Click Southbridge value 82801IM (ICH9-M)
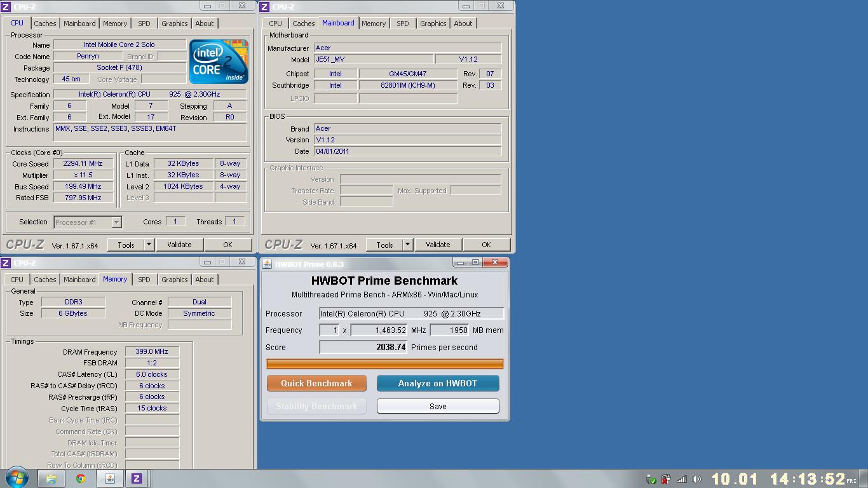This screenshot has height=488, width=868. (x=408, y=85)
